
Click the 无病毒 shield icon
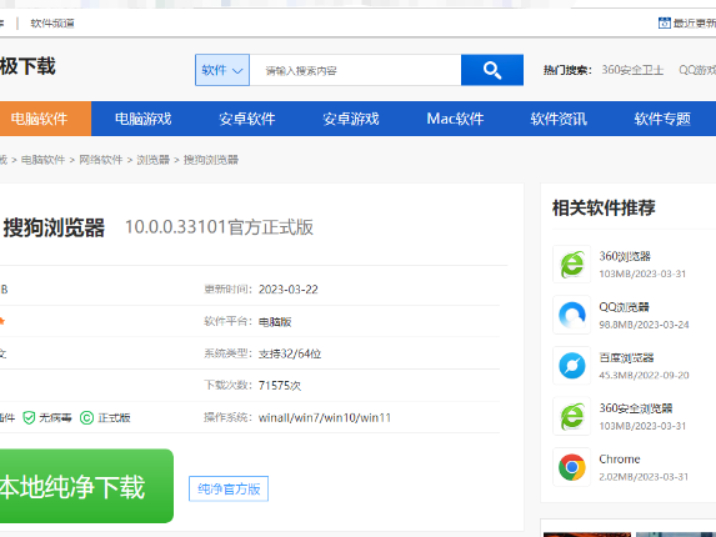[x=29, y=417]
